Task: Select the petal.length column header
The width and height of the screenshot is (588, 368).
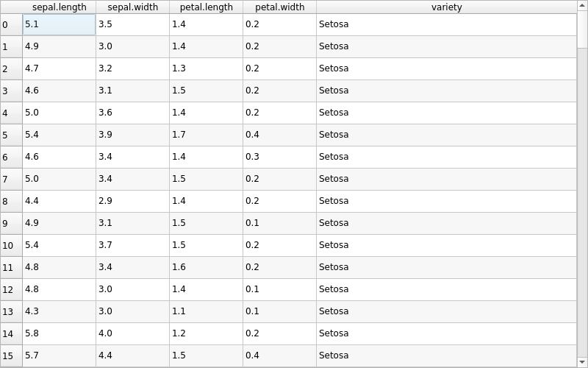Action: click(206, 7)
